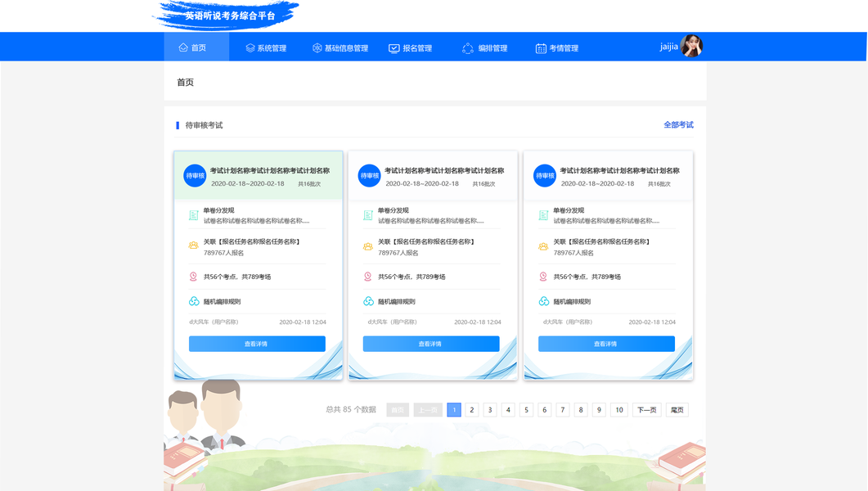Select page 3 in pagination
The width and height of the screenshot is (868, 491).
click(x=490, y=410)
